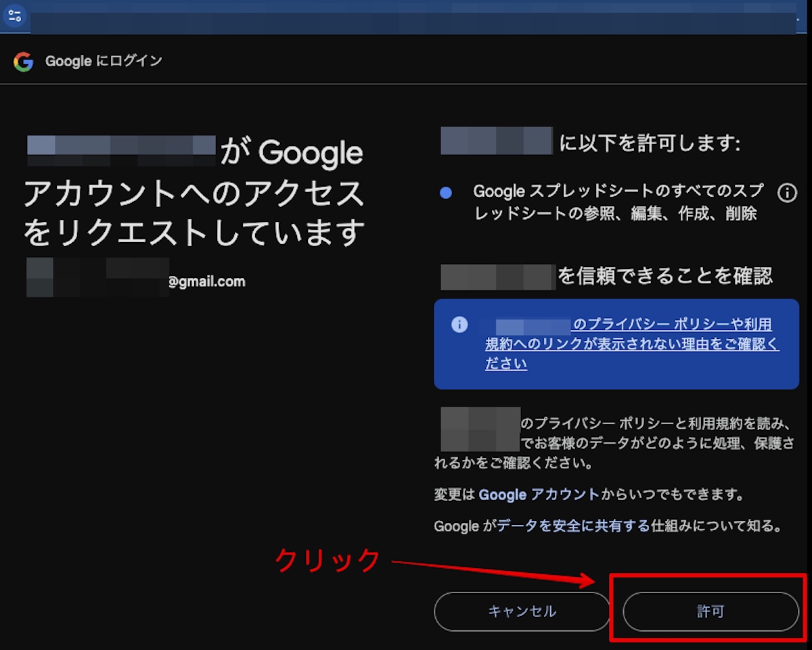Open the プライバシー ポリシーや利用規約 reason link
812x650 pixels.
(x=632, y=344)
